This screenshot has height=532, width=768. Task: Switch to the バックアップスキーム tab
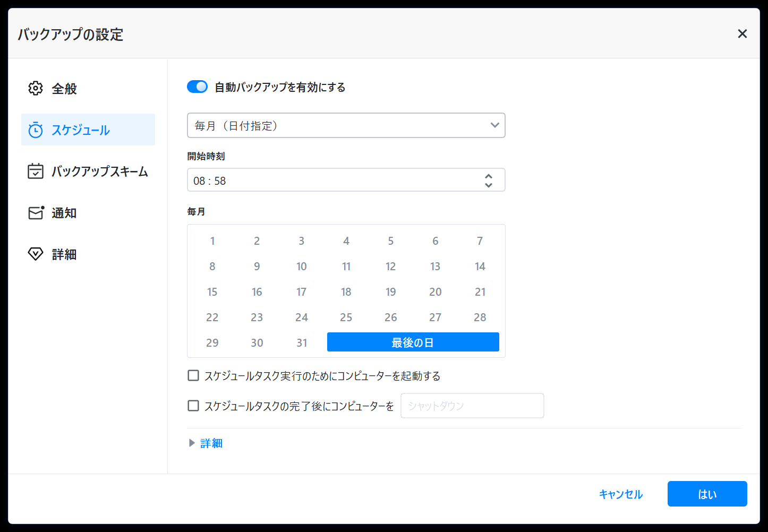click(x=99, y=171)
